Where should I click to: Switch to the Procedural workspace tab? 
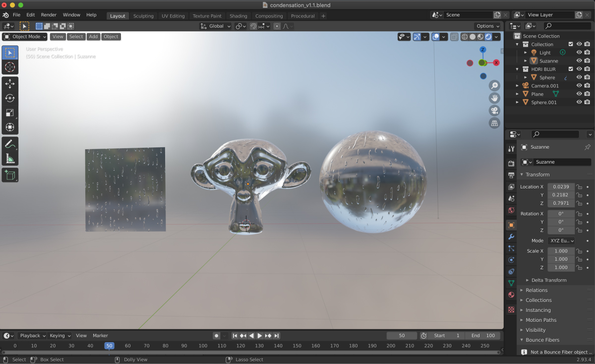[303, 16]
